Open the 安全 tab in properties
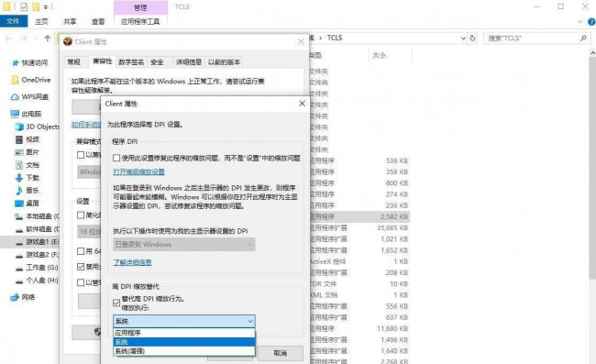Viewport: 596px width, 364px height. point(157,62)
